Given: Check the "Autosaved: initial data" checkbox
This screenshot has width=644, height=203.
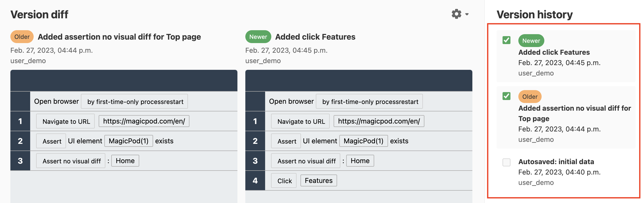Looking at the screenshot, I should click(x=506, y=162).
